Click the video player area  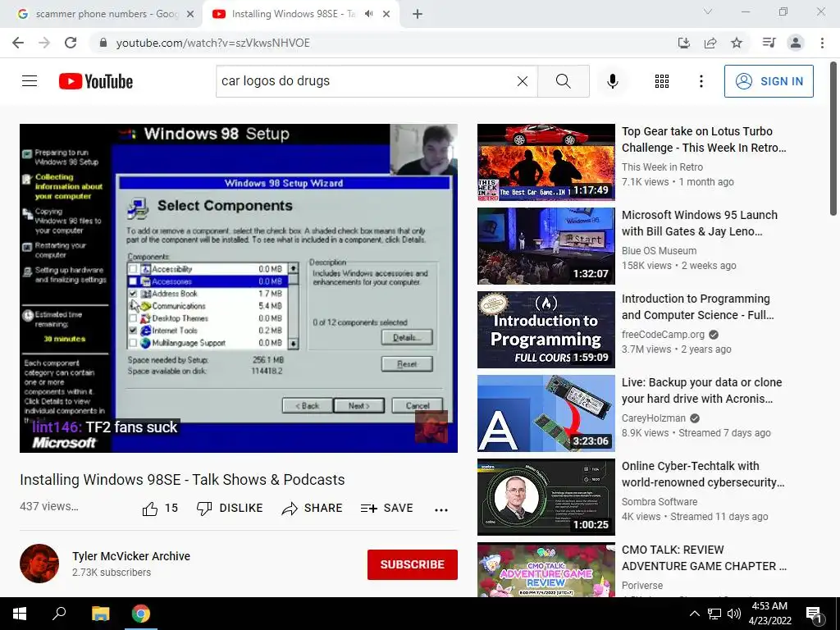(239, 288)
